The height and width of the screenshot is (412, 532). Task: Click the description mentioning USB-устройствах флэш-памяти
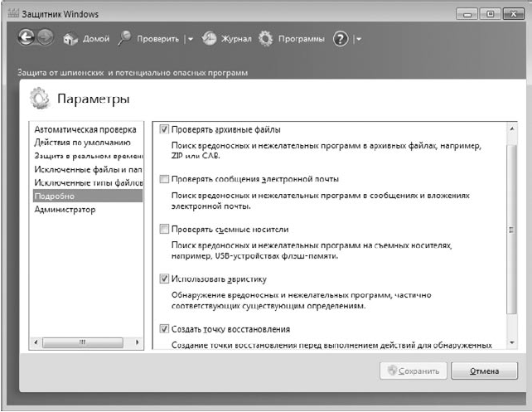[311, 250]
